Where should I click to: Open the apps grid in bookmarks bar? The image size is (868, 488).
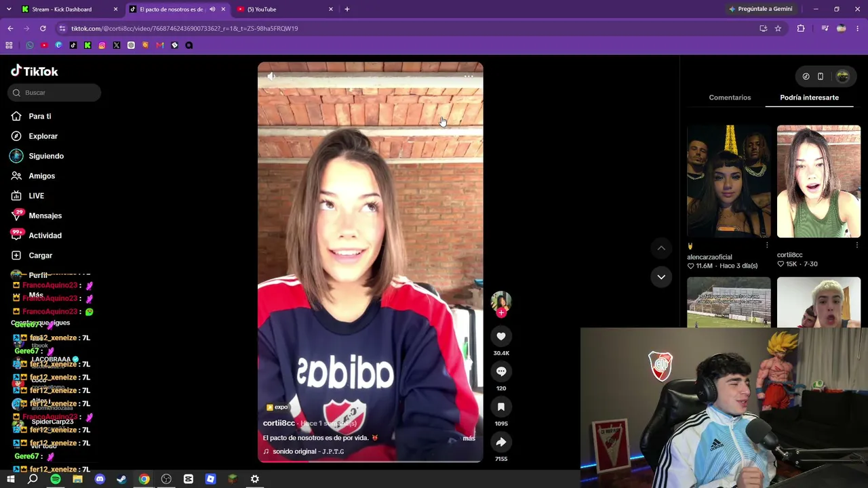click(9, 45)
